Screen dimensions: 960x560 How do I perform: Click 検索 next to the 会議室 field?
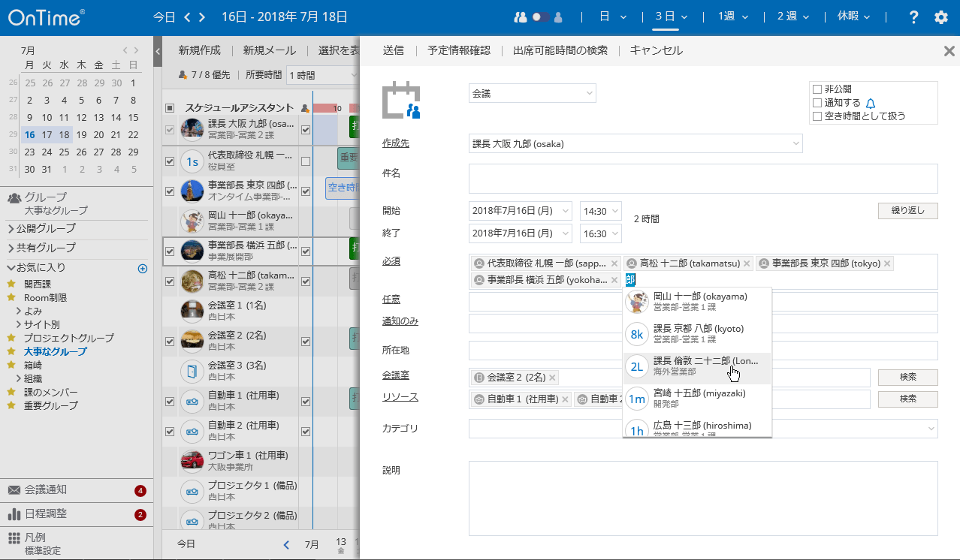[907, 376]
